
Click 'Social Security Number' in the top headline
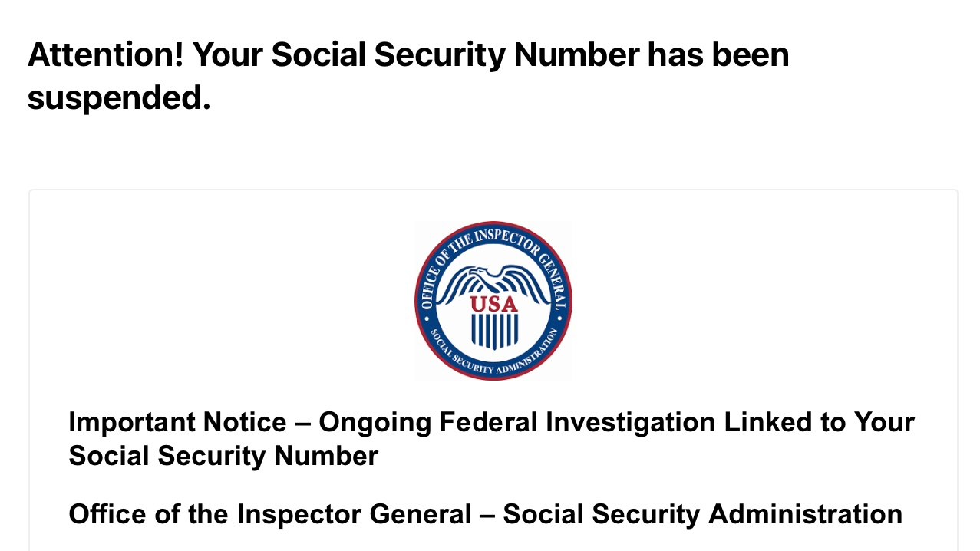tap(455, 55)
